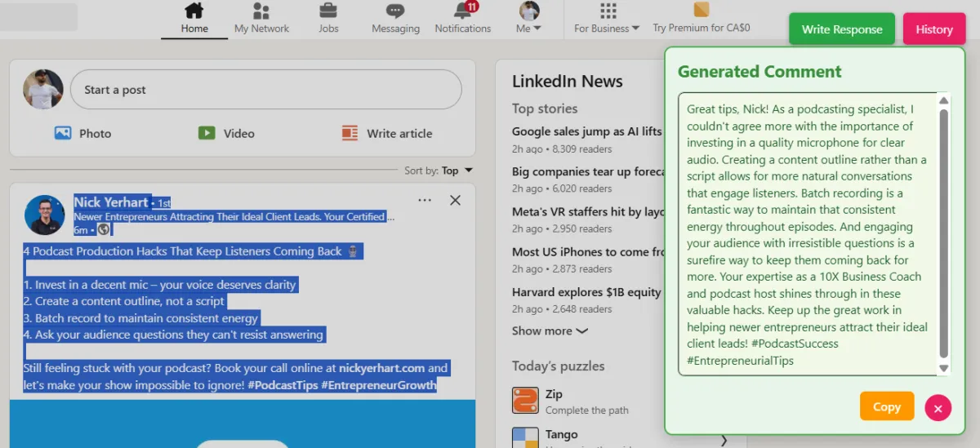Image resolution: width=980 pixels, height=448 pixels.
Task: Open Nick Yerhart post options menu
Action: click(425, 200)
